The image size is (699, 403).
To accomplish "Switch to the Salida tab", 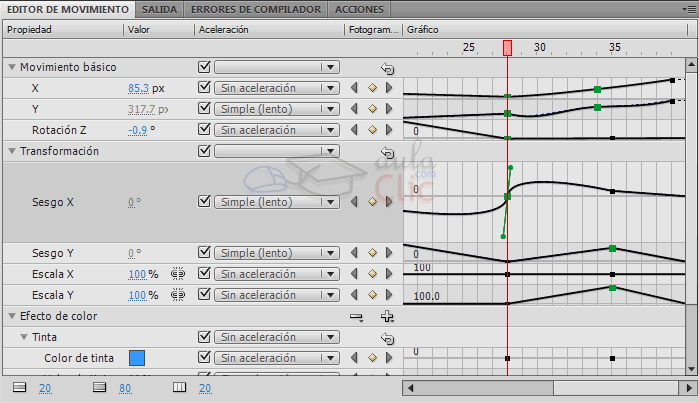I will [160, 9].
